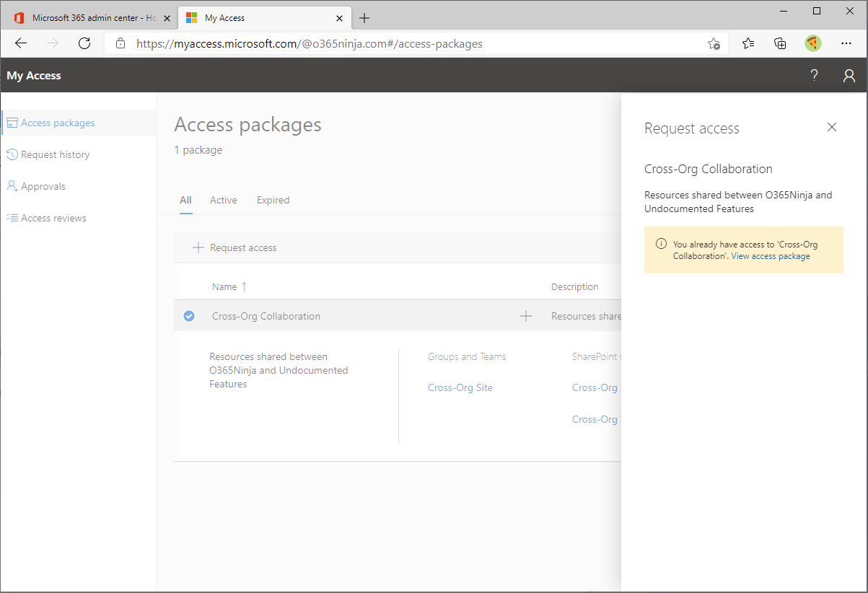Image resolution: width=868 pixels, height=593 pixels.
Task: Close the Request access panel
Action: tap(831, 127)
